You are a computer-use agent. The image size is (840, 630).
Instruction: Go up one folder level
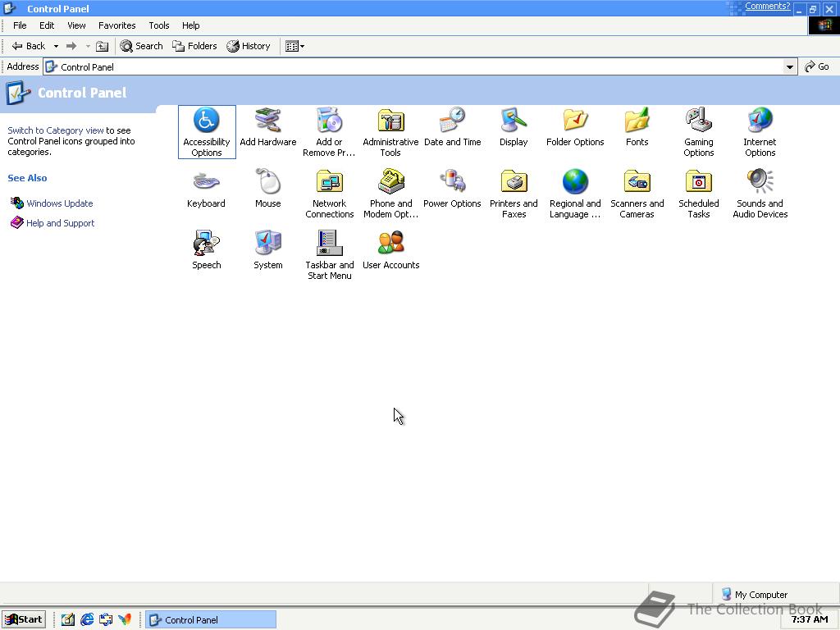tap(102, 46)
